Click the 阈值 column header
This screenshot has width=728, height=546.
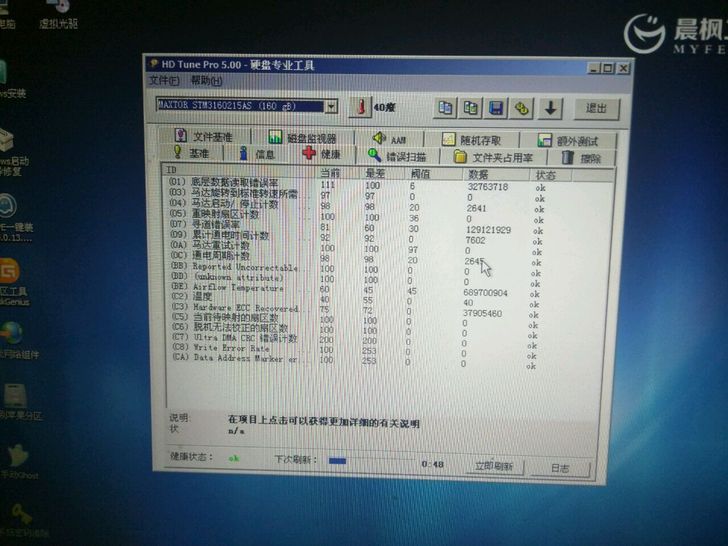(x=434, y=174)
